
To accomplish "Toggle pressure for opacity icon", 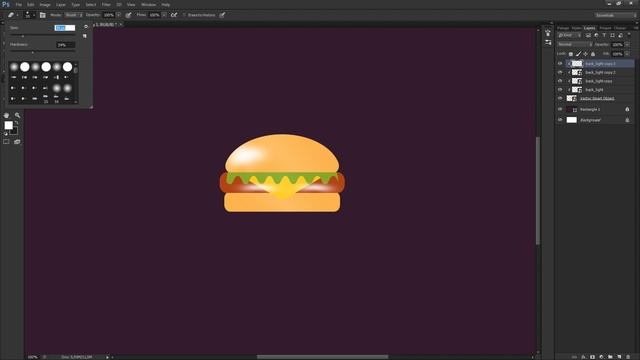I will [x=128, y=15].
